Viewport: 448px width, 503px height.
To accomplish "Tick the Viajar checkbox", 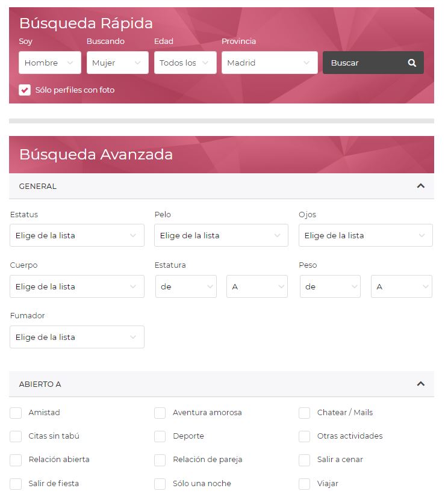I will click(x=305, y=484).
